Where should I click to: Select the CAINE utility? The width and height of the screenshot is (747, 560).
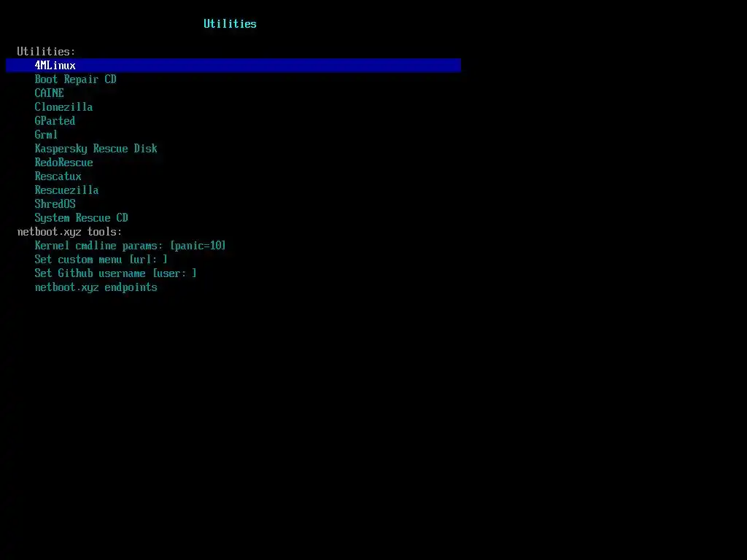pos(49,93)
